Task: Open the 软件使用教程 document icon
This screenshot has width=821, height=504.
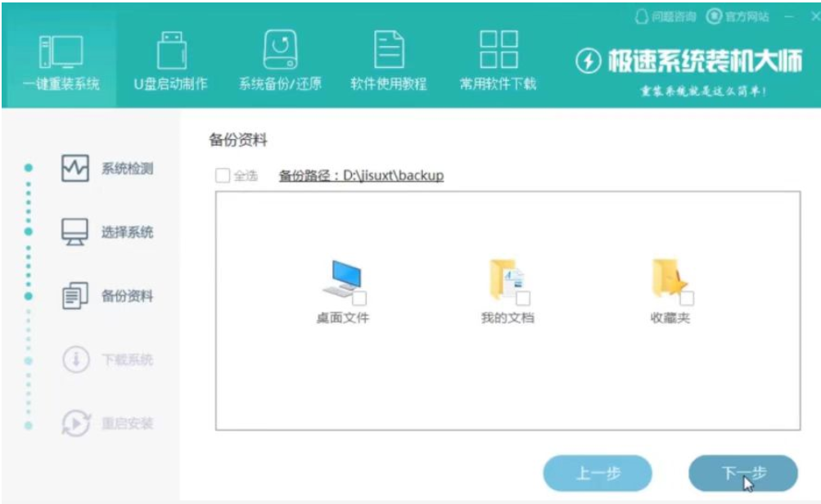Action: coord(389,49)
